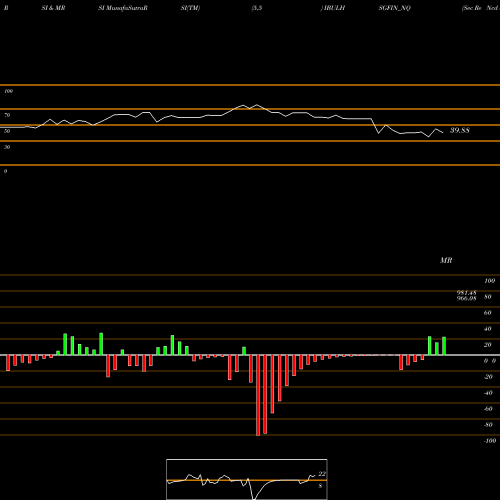
Task: Click the current RSI value 39.88
Action: point(460,130)
